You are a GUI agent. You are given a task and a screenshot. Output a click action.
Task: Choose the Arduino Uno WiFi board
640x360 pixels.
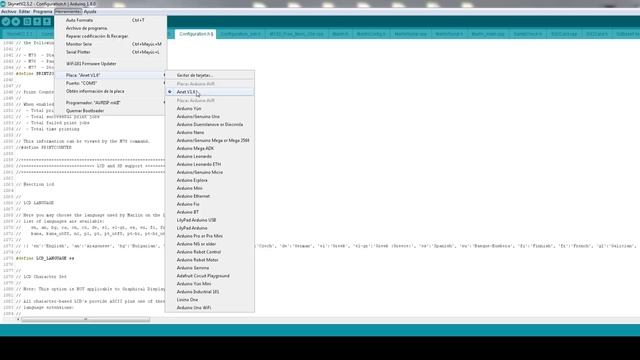tap(210, 308)
